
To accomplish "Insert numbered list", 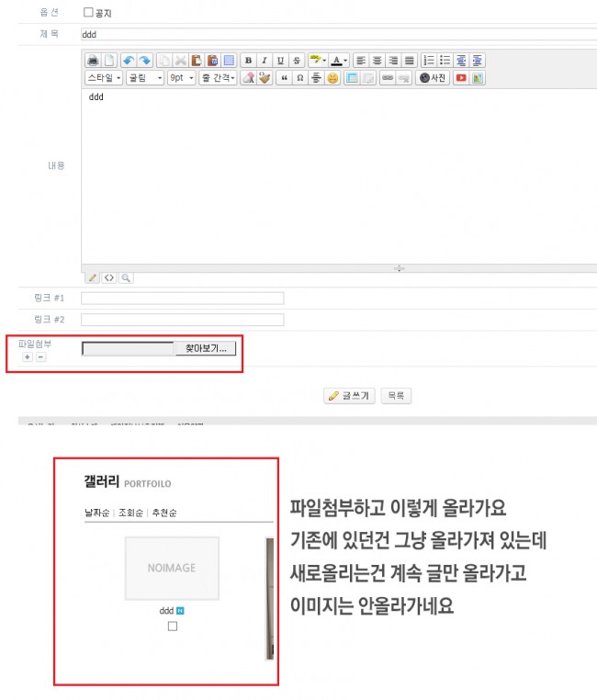I will (429, 61).
